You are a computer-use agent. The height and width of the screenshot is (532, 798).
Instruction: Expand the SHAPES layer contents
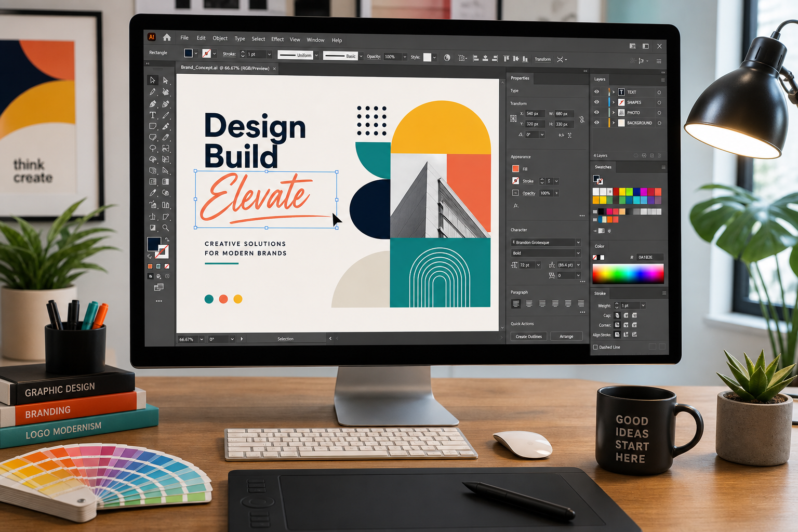614,102
